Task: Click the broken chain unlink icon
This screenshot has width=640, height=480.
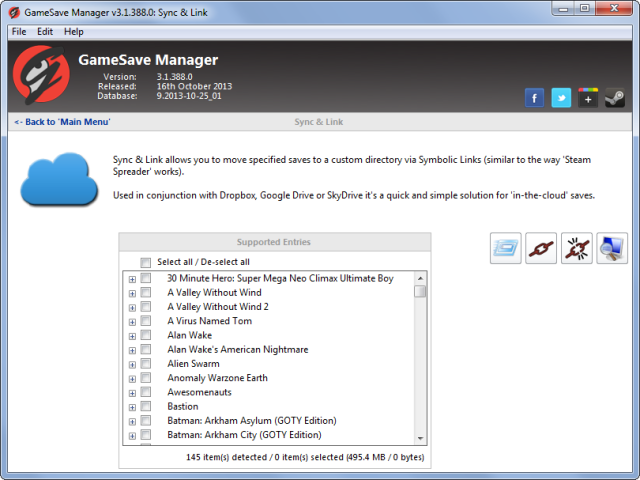Action: [x=576, y=248]
